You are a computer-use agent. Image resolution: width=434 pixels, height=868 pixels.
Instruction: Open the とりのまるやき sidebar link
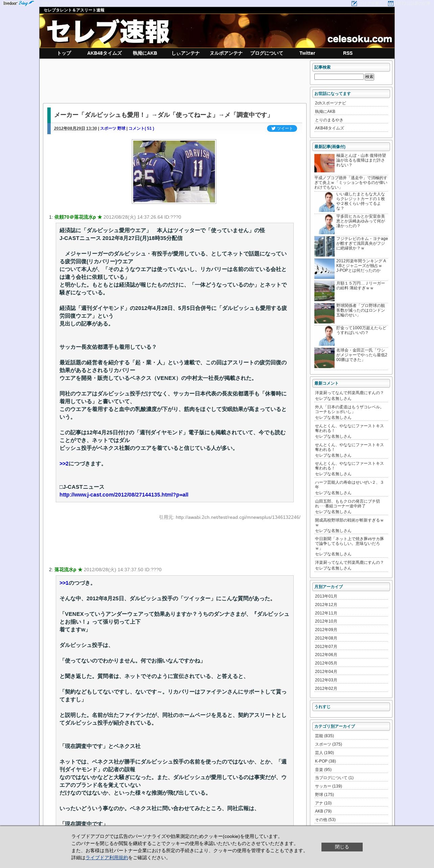tap(329, 120)
